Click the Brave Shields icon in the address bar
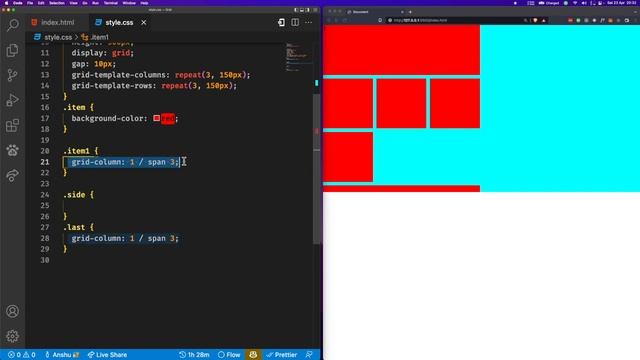Screen dimensions: 640x360 pos(535,20)
